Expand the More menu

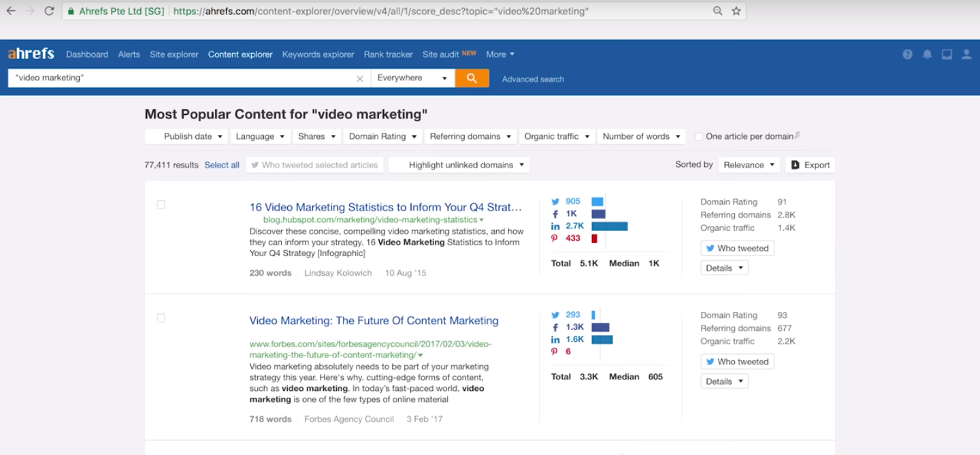coord(500,54)
